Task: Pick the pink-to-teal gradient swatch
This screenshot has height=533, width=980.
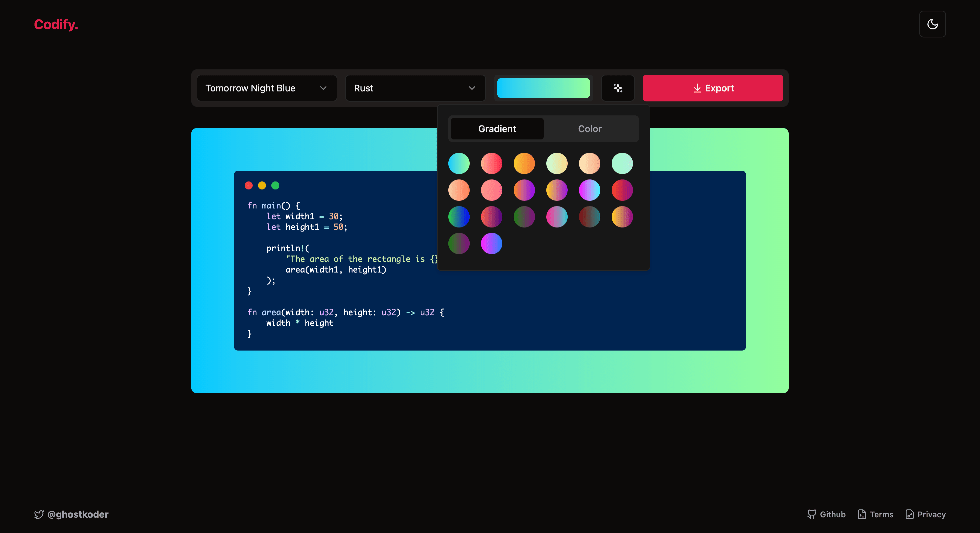Action: coord(557,216)
